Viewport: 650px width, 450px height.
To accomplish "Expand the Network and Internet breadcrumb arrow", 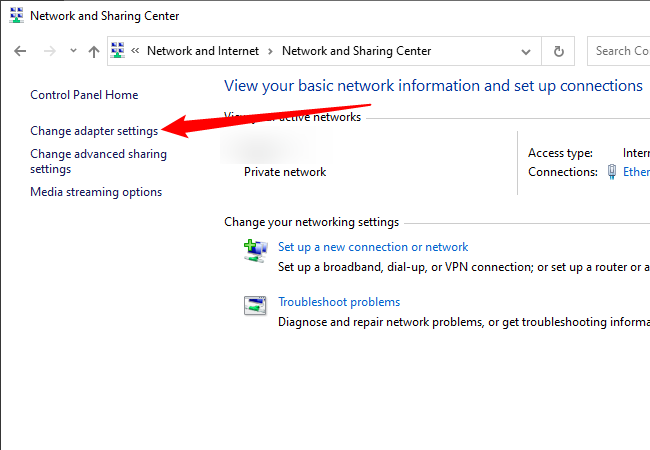I will click(x=270, y=51).
